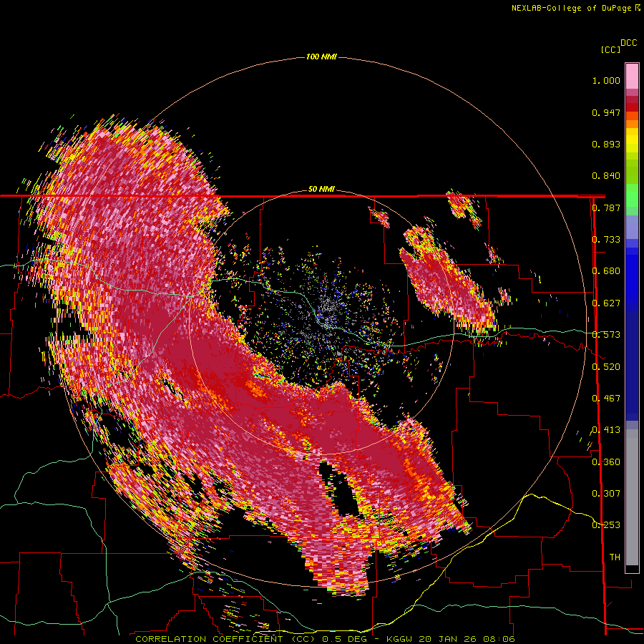Click the TH threshold label on the scale
This screenshot has height=644, width=644.
click(x=615, y=557)
